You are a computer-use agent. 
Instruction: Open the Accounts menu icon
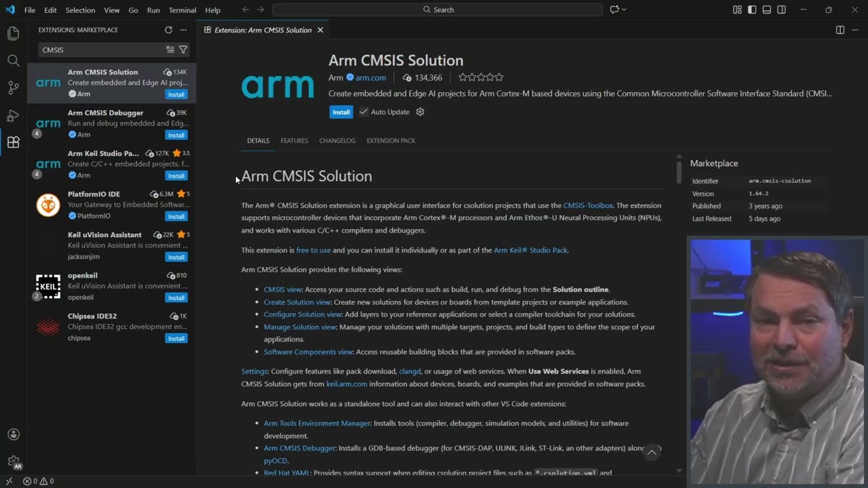coord(13,434)
